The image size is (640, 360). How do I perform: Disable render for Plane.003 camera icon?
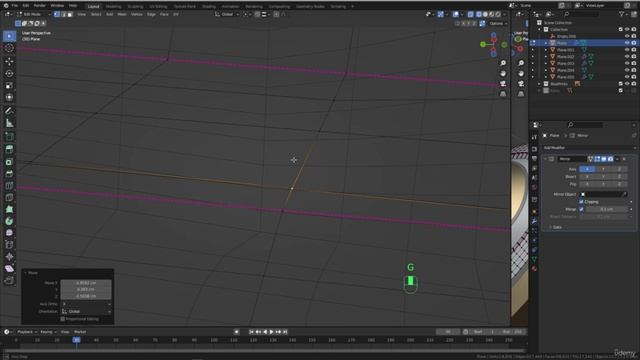[x=633, y=63]
